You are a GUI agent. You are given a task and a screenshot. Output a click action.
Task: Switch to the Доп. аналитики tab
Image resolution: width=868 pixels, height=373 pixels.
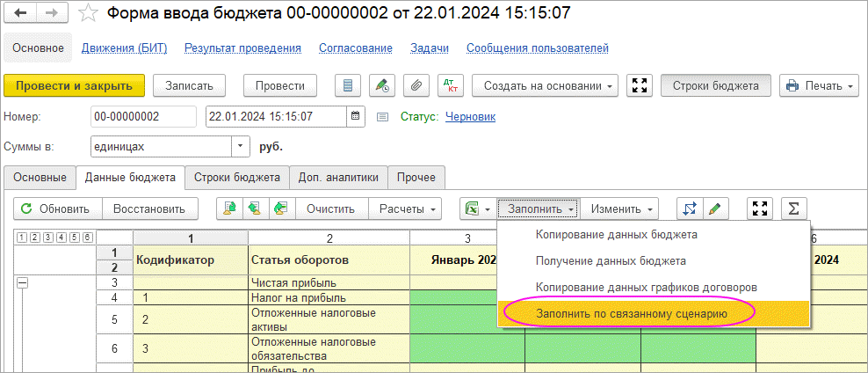[x=337, y=178]
